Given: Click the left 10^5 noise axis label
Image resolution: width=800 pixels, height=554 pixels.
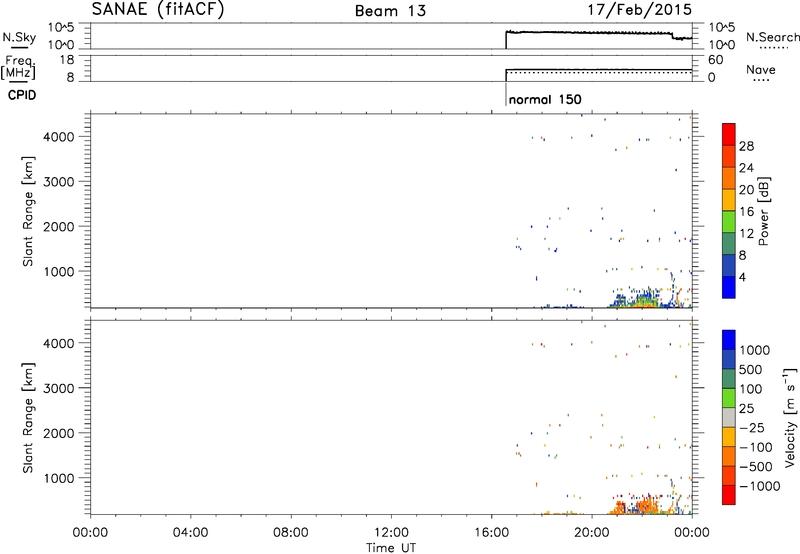Looking at the screenshot, I should 61,28.
